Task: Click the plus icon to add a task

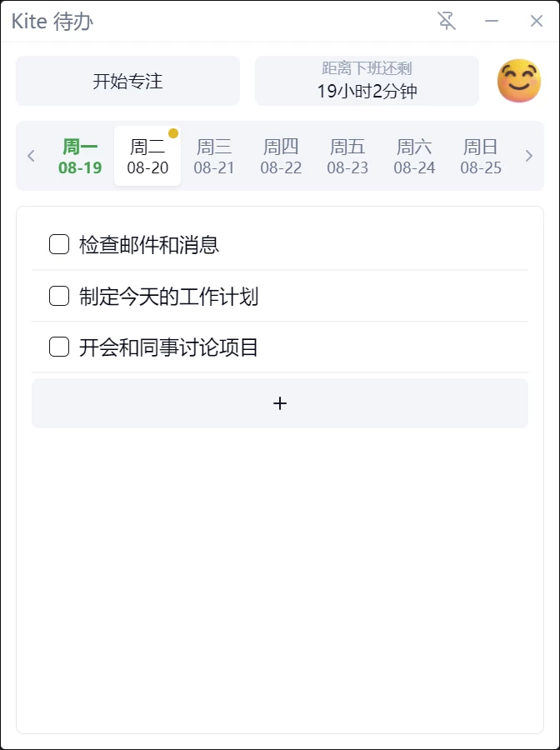Action: [280, 402]
